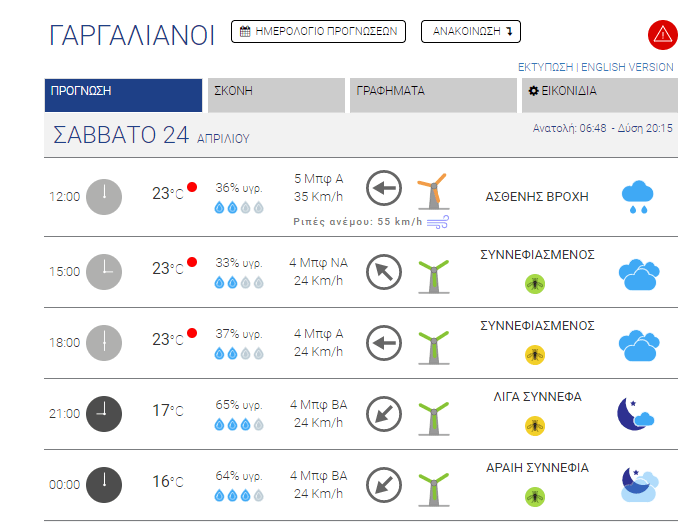Click the moon and cloud icon at 21:00
This screenshot has width=687, height=522.
click(635, 414)
